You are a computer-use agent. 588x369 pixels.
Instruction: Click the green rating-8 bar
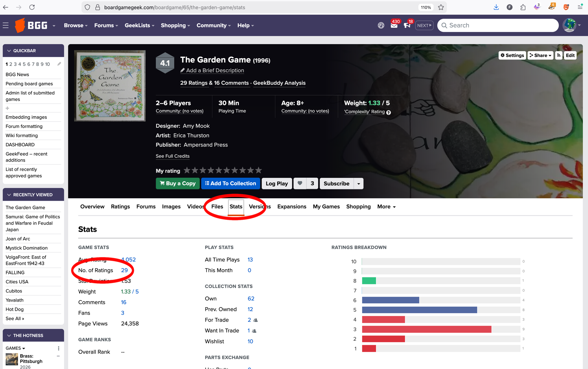369,281
